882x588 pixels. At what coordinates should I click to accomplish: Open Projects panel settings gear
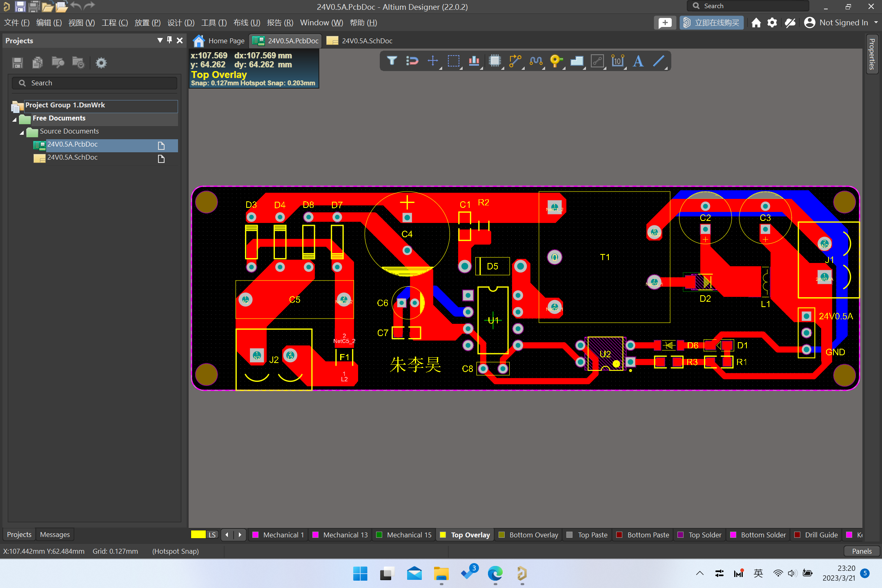pyautogui.click(x=101, y=62)
